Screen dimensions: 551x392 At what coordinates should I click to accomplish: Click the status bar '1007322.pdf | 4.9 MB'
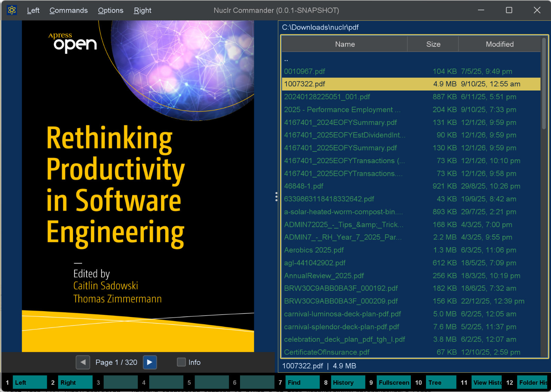pyautogui.click(x=319, y=365)
